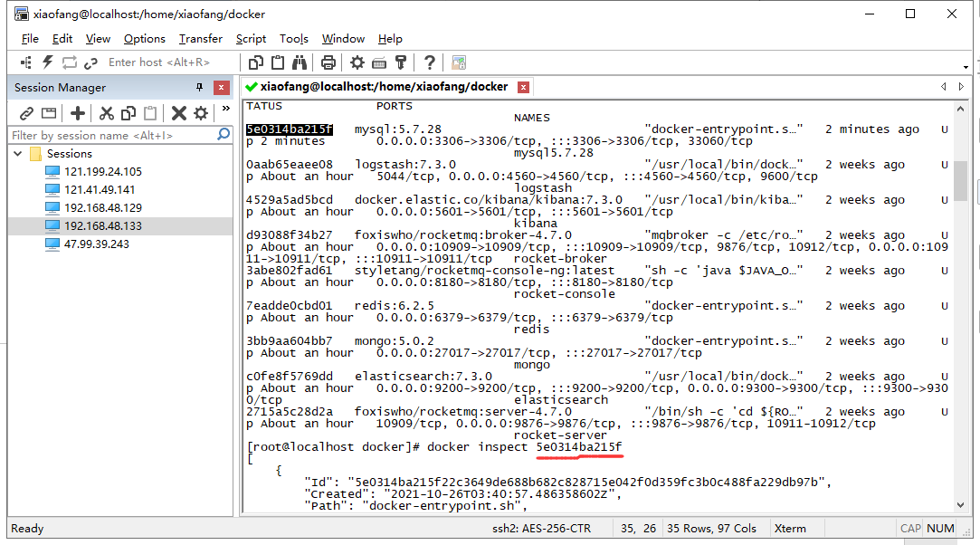Screen dimensions: 980x545
Task: Open the on-screen keyboard toolbar icon
Action: [x=379, y=62]
